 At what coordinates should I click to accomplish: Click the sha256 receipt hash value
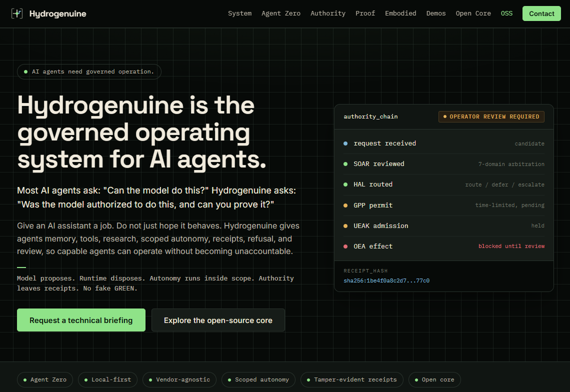click(x=386, y=280)
